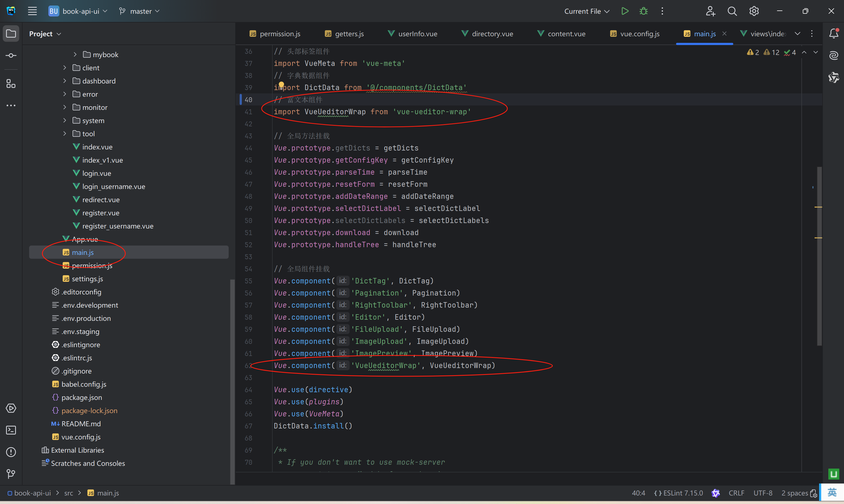Run the current file with the green play icon
Image resolution: width=844 pixels, height=504 pixels.
point(624,11)
